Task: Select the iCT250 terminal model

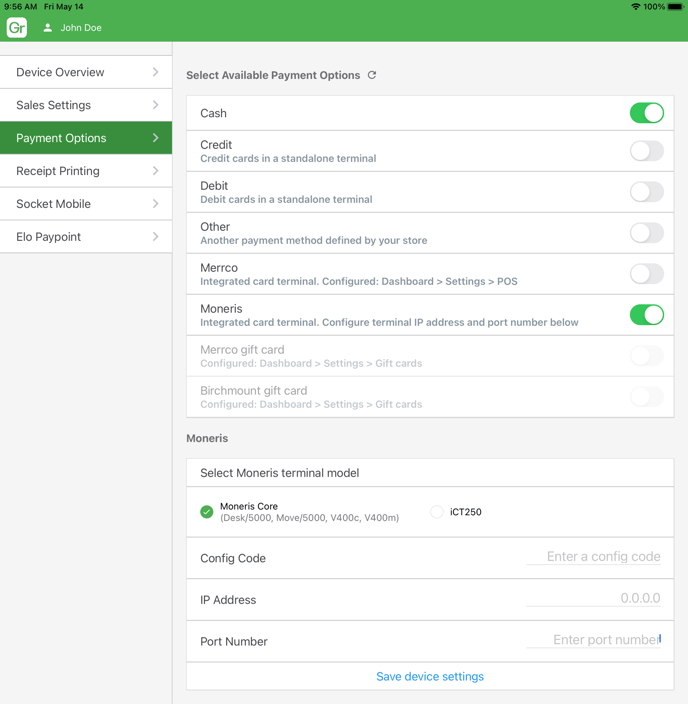Action: [x=437, y=511]
